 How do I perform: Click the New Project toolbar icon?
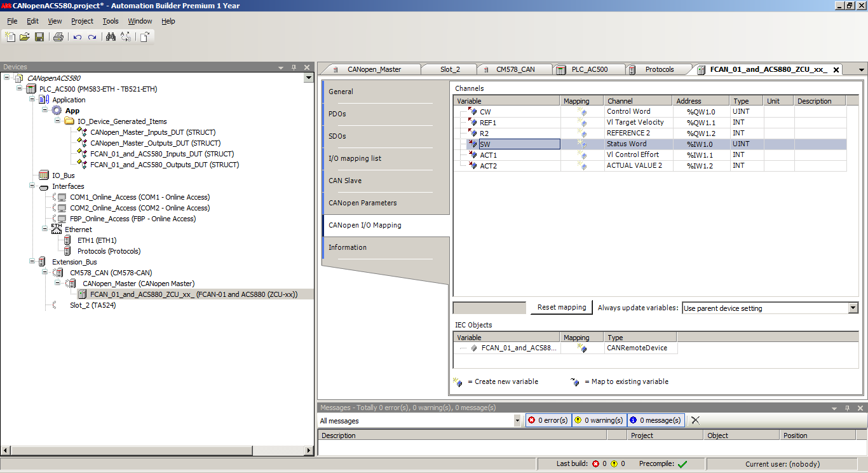(x=10, y=37)
